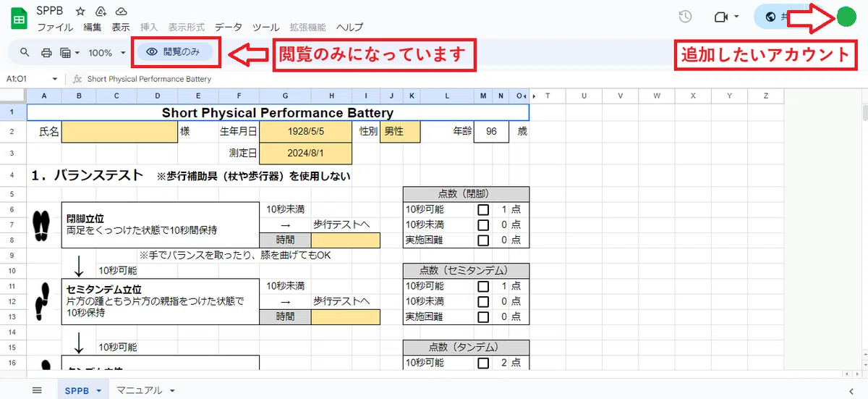The width and height of the screenshot is (868, 399).
Task: Click the 点数（セミタンデム）header cell
Action: pos(466,271)
